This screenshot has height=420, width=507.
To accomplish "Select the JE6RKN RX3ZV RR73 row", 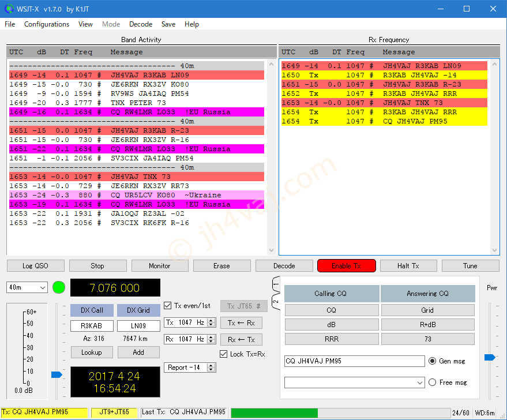I will click(137, 186).
